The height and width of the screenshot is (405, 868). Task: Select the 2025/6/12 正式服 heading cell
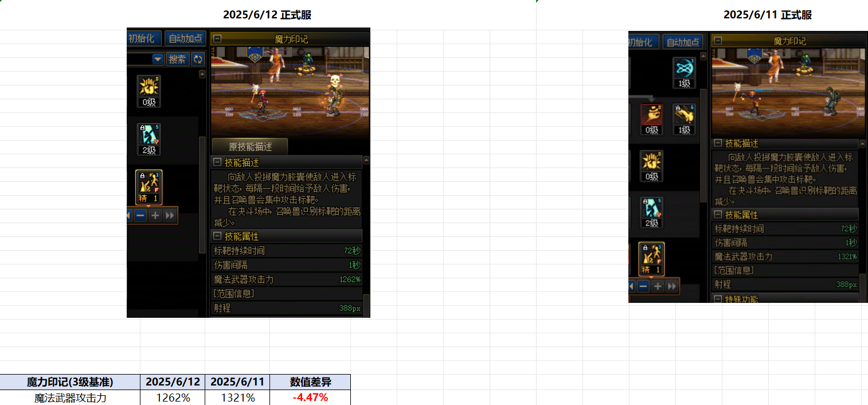[x=267, y=15]
